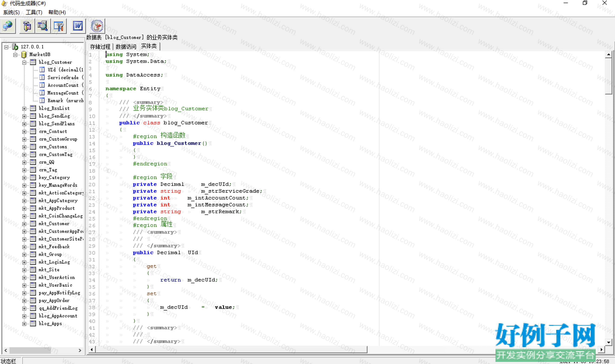Screen dimensions: 615x364
Task: Collapse the MarketDB database node
Action: pyautogui.click(x=15, y=55)
